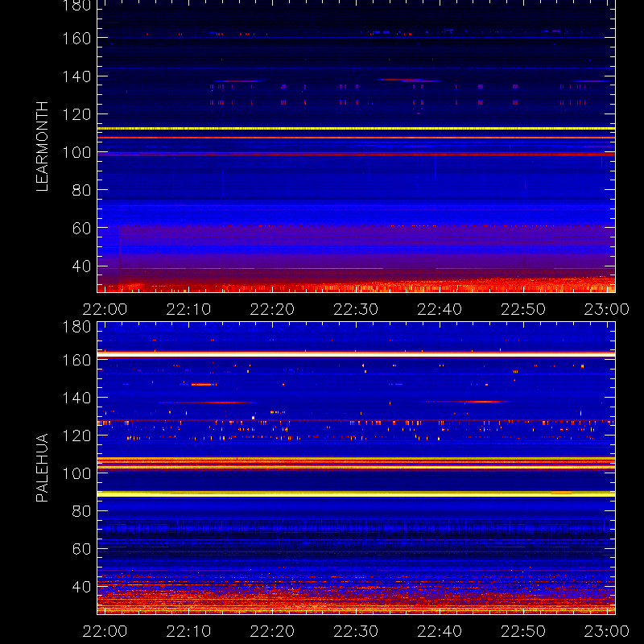Pick the 180 tick label on the Palehua plot
Viewport: 644px width, 644px height.
(x=76, y=327)
